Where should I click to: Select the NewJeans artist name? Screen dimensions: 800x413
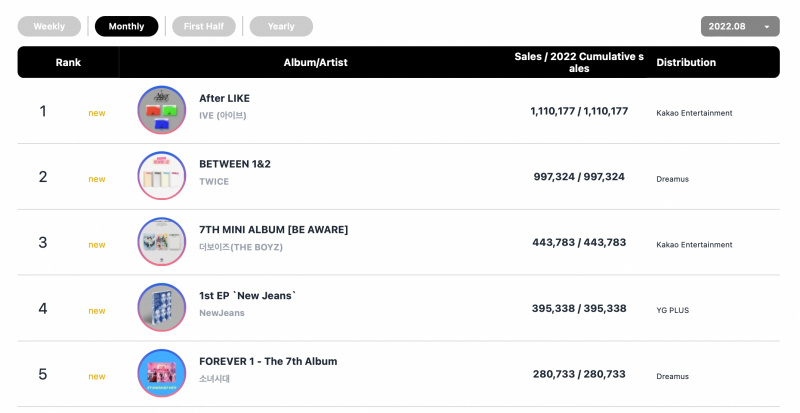221,313
